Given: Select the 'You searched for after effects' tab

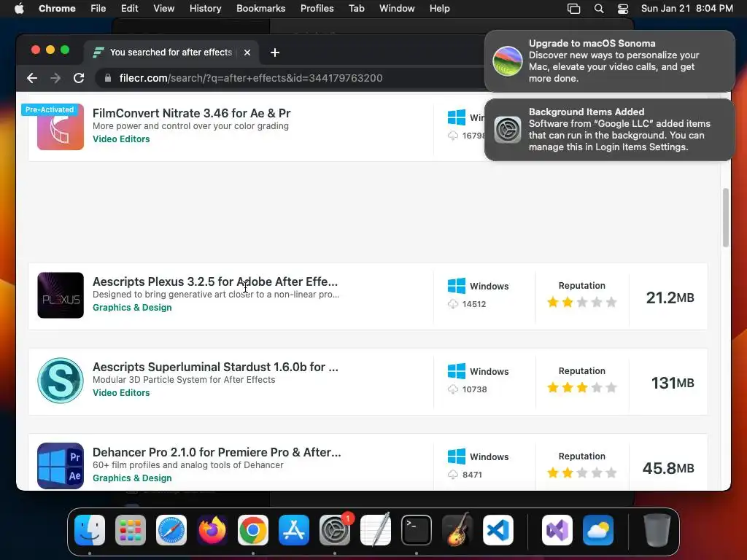Looking at the screenshot, I should click(x=171, y=52).
